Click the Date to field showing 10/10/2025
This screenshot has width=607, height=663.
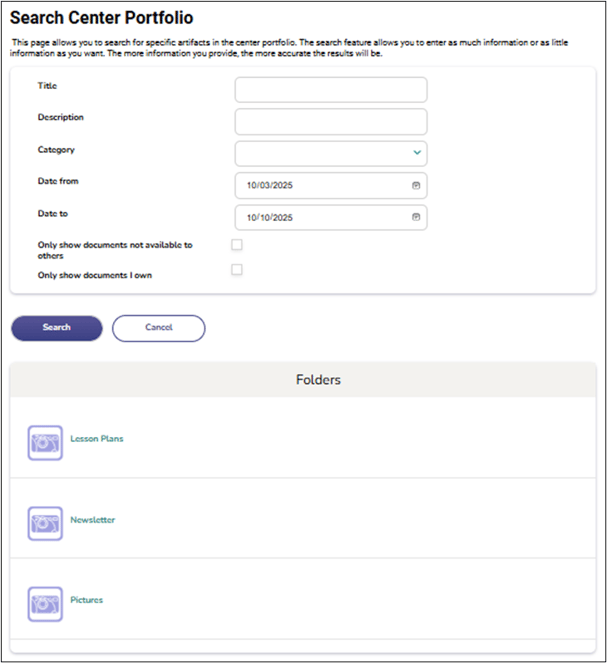tap(320, 217)
